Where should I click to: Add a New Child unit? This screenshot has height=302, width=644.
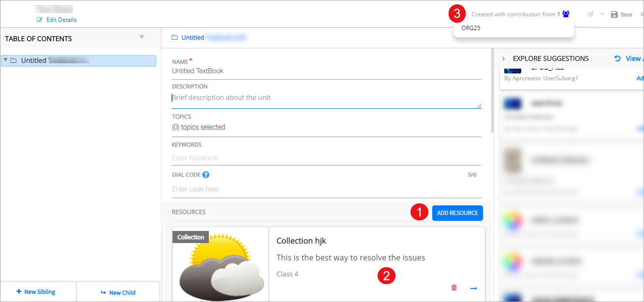[118, 292]
